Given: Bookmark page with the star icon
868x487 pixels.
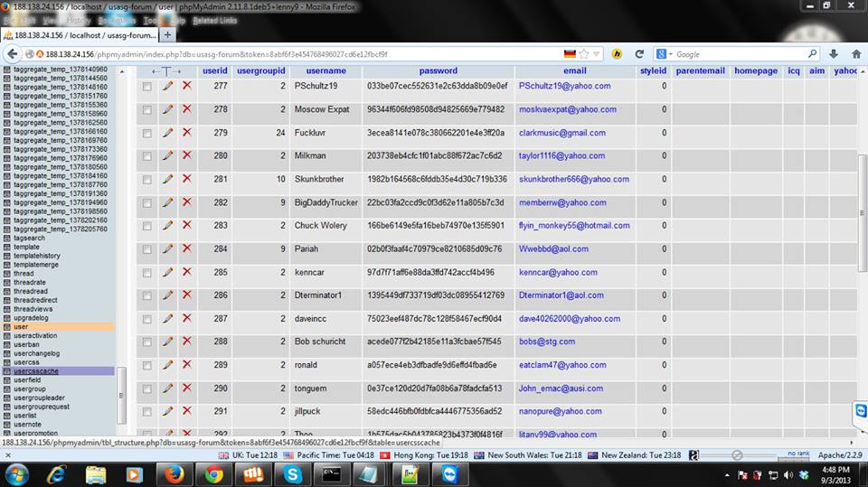Looking at the screenshot, I should [x=584, y=54].
